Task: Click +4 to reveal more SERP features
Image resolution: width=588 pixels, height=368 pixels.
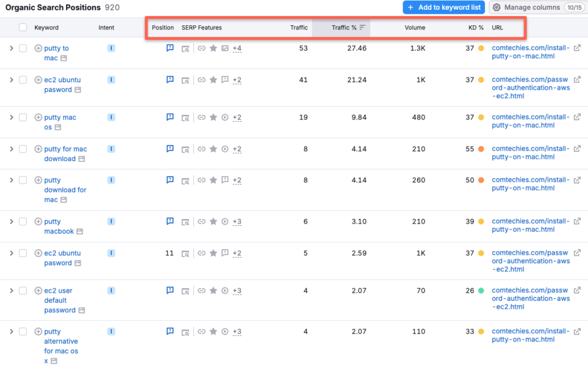Action: pyautogui.click(x=237, y=48)
